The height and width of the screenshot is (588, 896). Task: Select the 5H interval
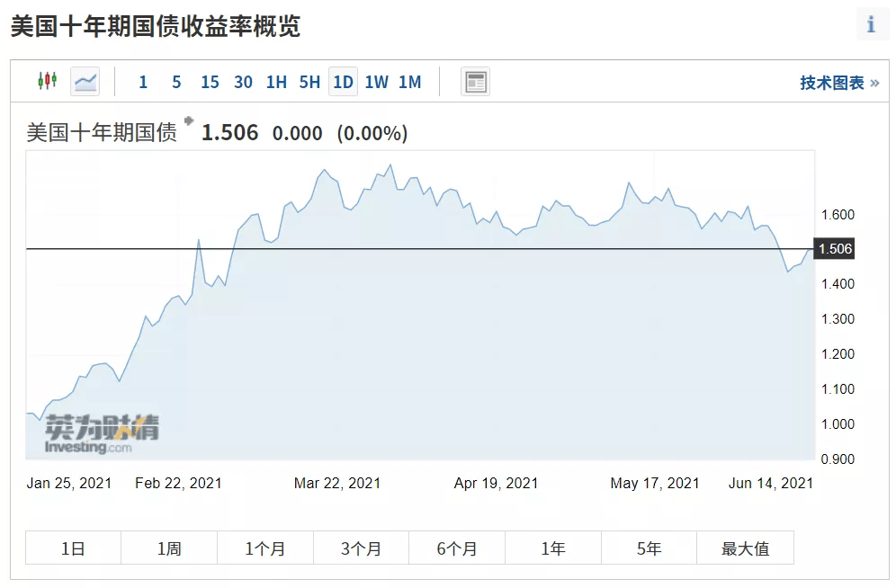point(309,82)
